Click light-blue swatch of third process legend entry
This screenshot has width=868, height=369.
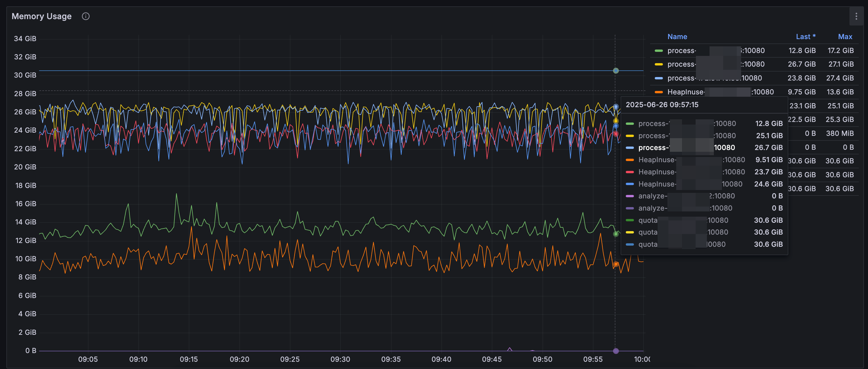point(659,78)
